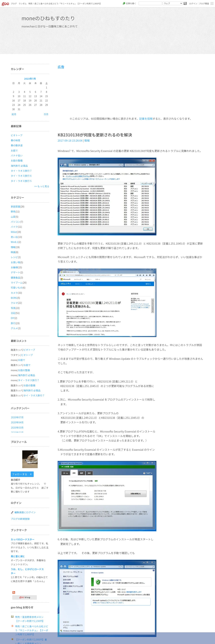
Task: Open the recent article バナナ狂い
Action: [17, 155]
